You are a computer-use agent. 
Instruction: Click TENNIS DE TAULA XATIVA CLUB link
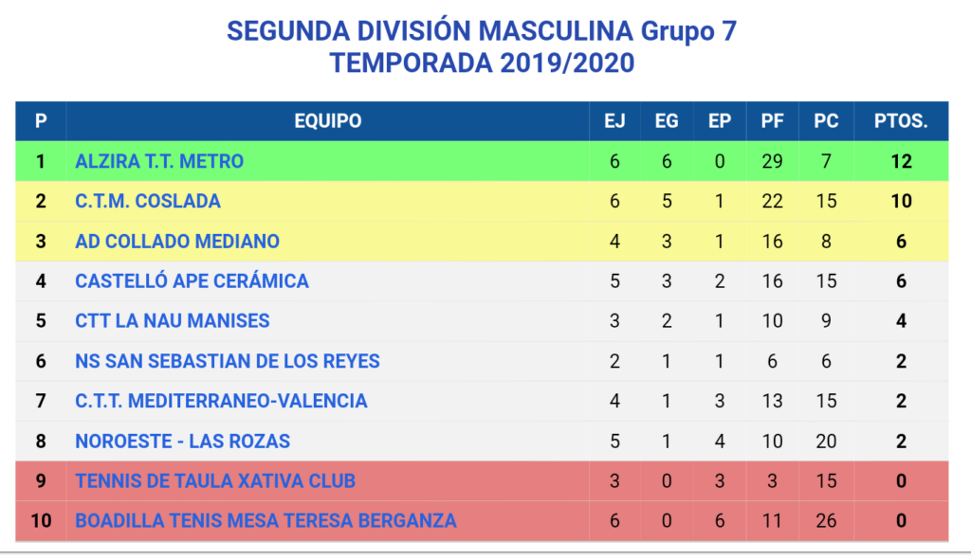(x=215, y=480)
